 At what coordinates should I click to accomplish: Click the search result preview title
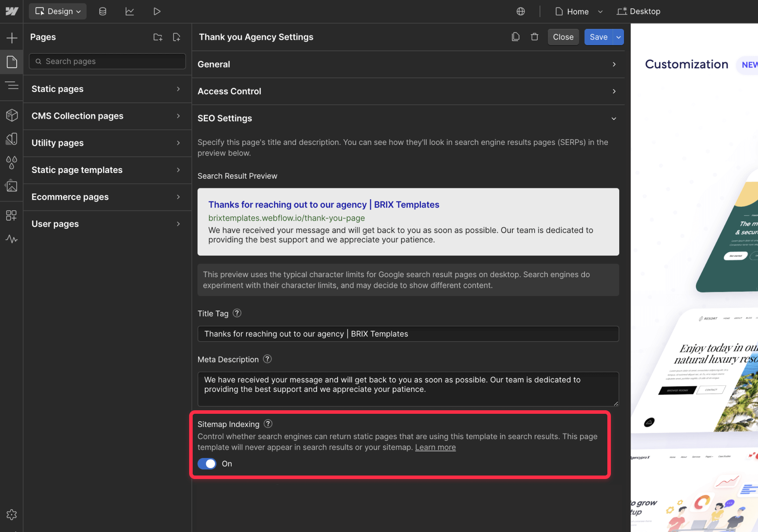click(x=324, y=204)
